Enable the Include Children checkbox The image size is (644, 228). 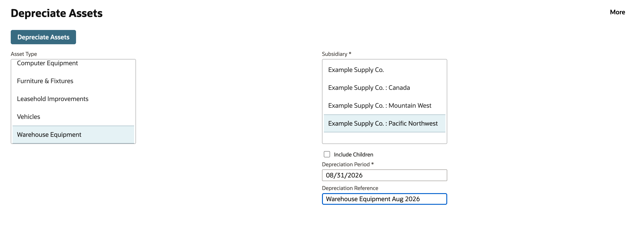click(x=327, y=154)
